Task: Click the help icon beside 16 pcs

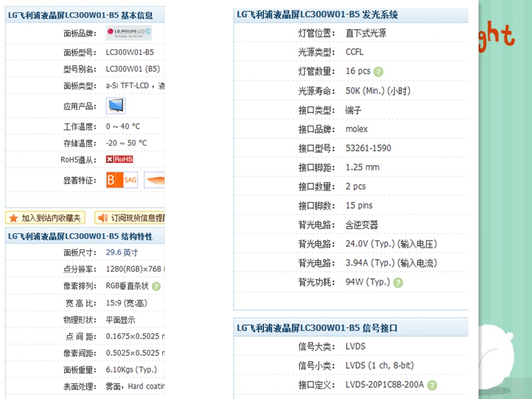Action: [x=379, y=72]
